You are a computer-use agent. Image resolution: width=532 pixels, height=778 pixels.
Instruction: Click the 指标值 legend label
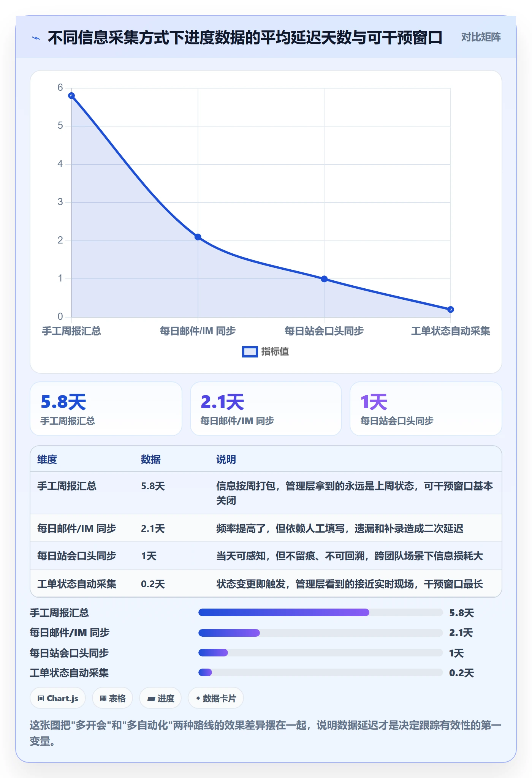(x=275, y=352)
